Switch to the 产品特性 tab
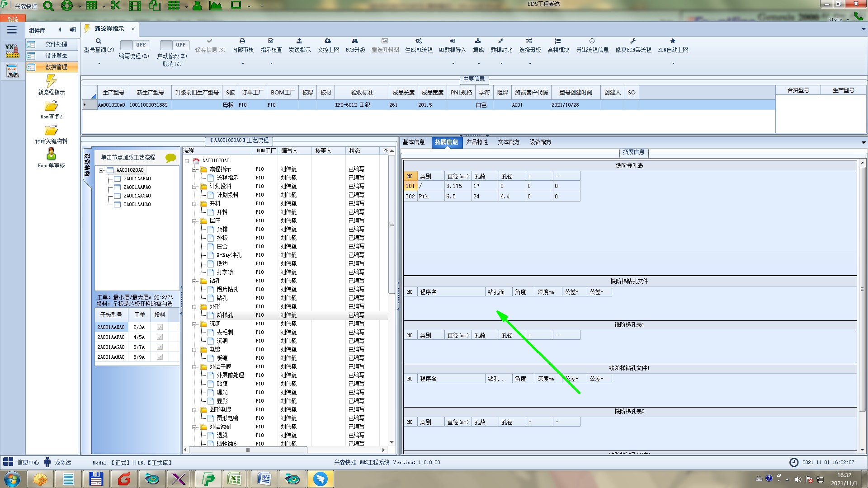Screen dimensions: 868x488 (x=477, y=142)
